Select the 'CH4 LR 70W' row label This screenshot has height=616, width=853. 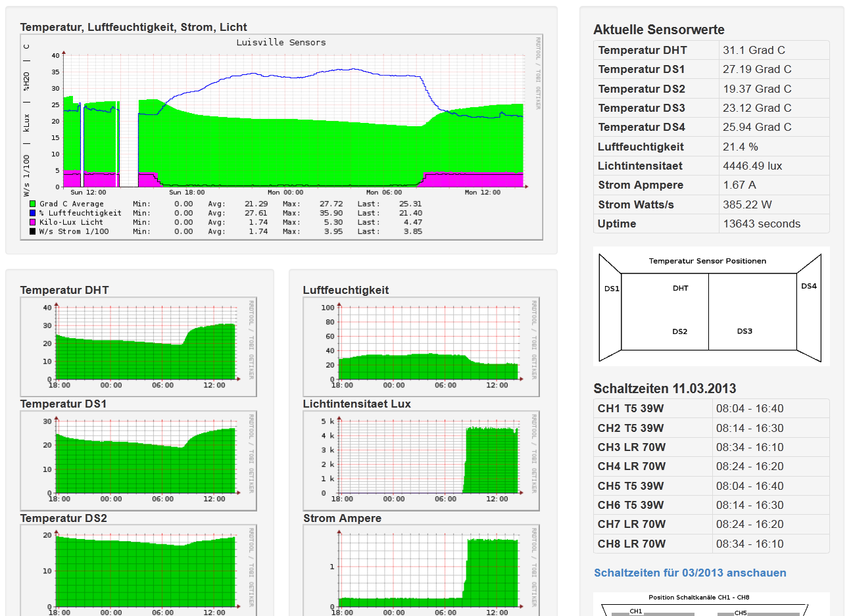pos(631,466)
